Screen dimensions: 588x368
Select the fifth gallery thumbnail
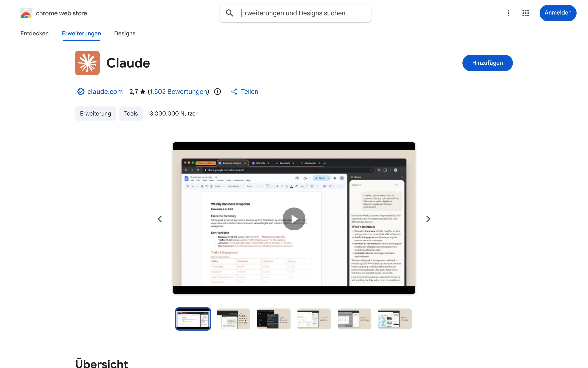pos(354,319)
